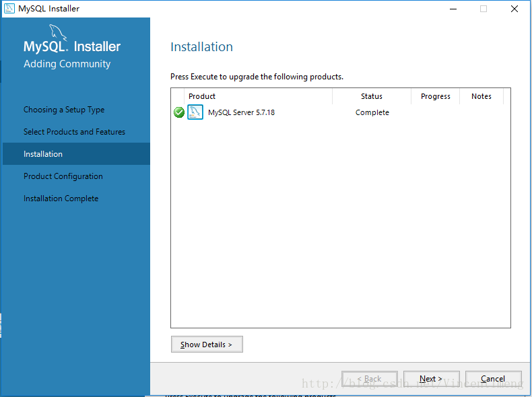Expand details with Show Details button
Image resolution: width=532 pixels, height=397 pixels.
pos(207,345)
